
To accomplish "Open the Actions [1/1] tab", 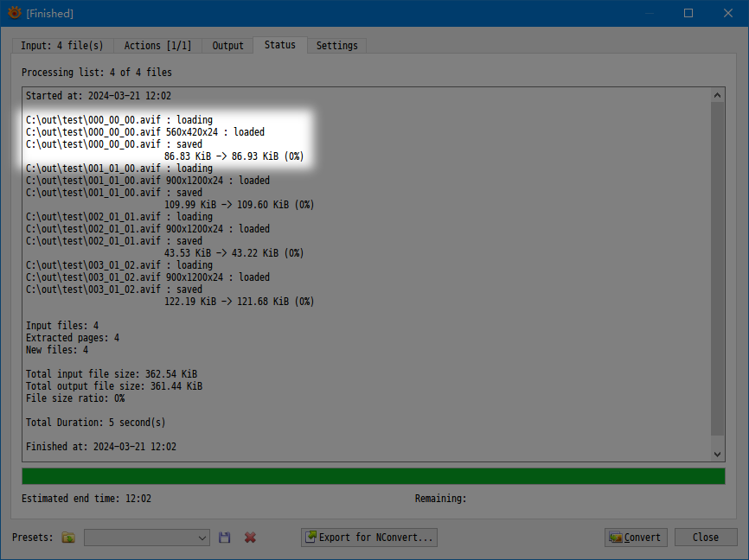I will 157,46.
